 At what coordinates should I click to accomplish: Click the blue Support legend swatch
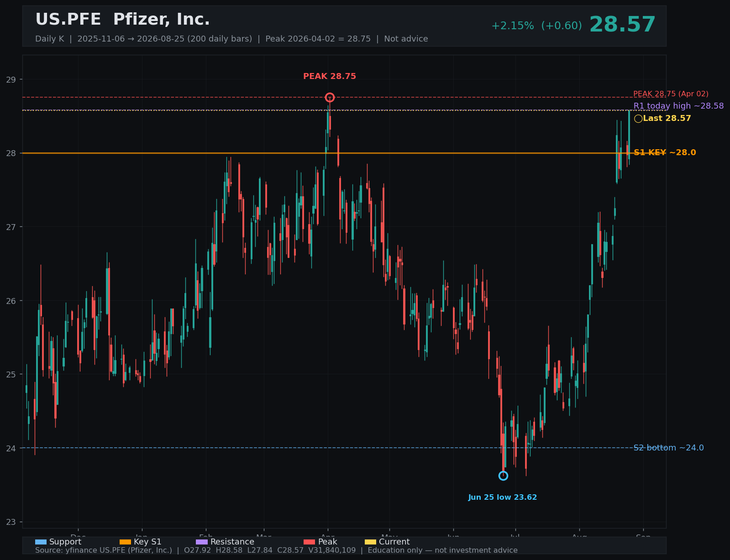coord(41,542)
